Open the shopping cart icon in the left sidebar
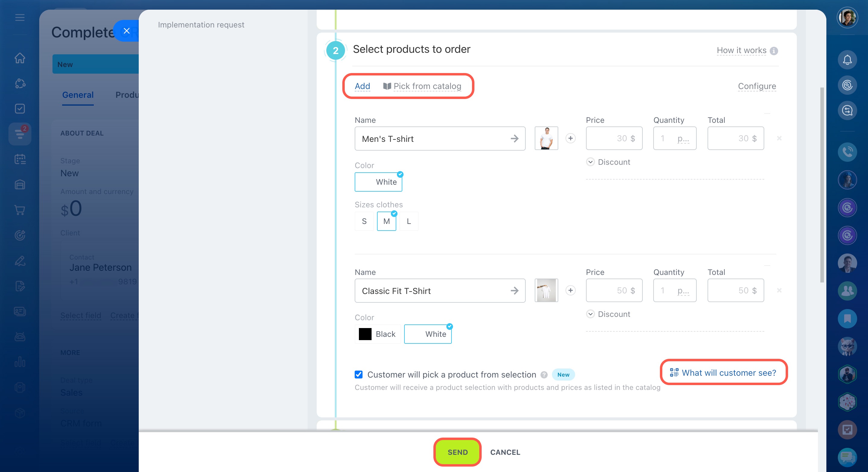 (20, 210)
